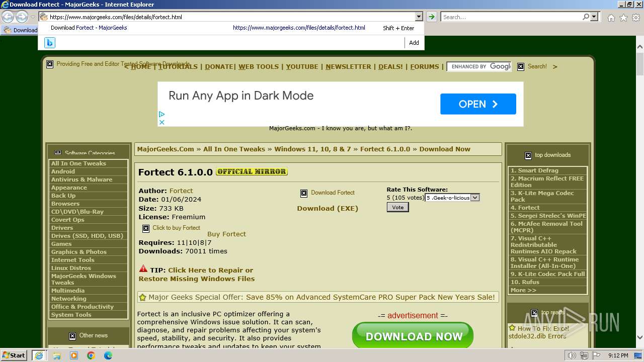The width and height of the screenshot is (644, 362).
Task: Click the More >> top downloads link
Action: click(523, 290)
